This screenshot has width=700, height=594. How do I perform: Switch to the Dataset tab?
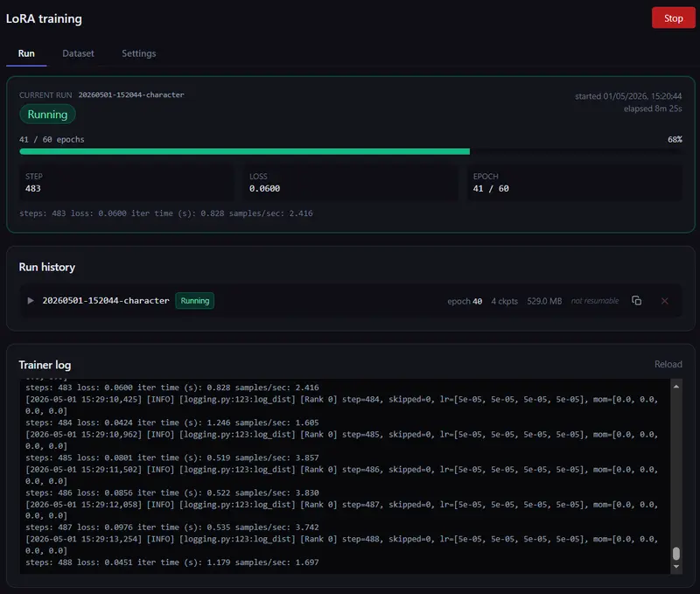coord(78,53)
